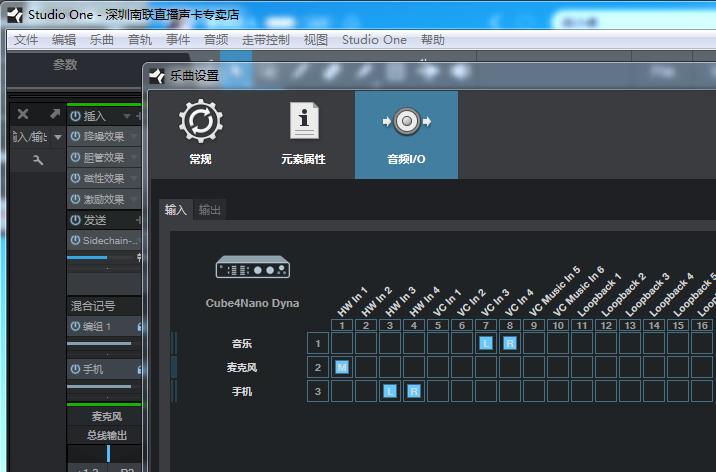Switch to the 输出 tab
The height and width of the screenshot is (472, 716).
tap(210, 210)
